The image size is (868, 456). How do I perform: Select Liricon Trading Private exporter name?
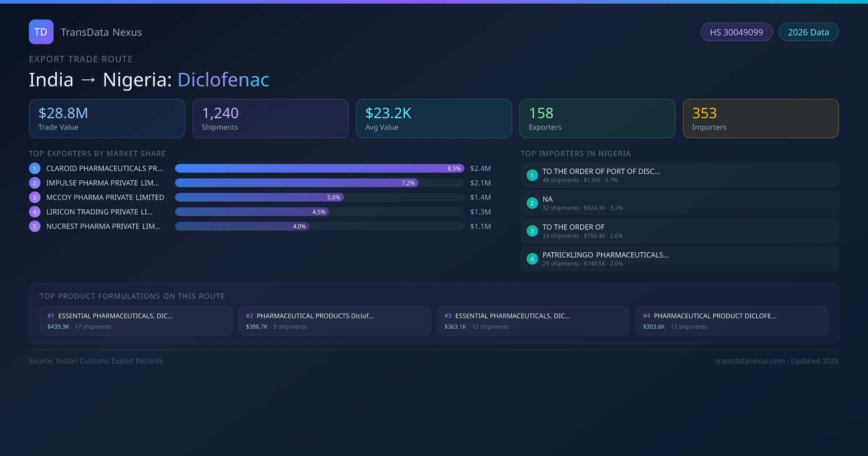click(x=99, y=212)
